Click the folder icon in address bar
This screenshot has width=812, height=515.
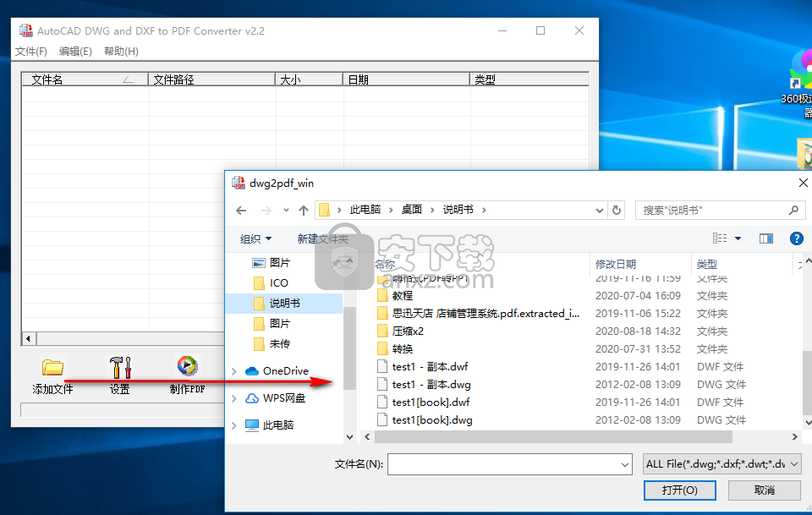click(324, 210)
